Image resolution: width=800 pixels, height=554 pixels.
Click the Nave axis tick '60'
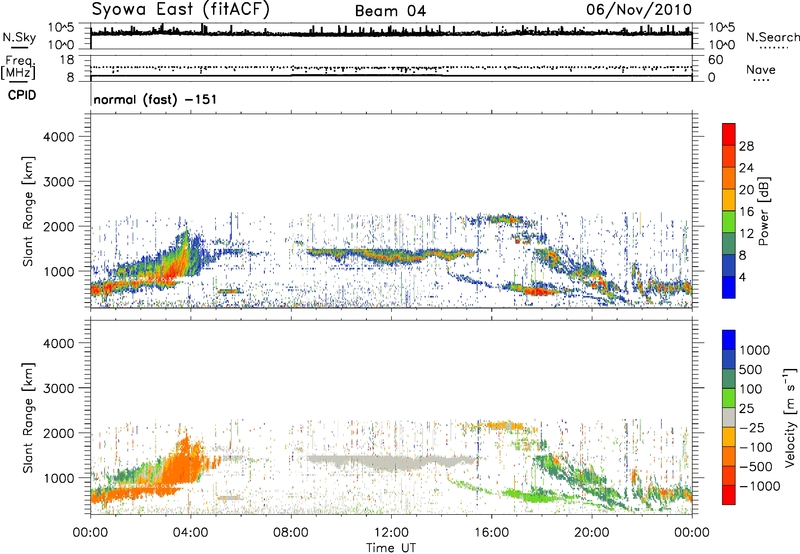(715, 60)
